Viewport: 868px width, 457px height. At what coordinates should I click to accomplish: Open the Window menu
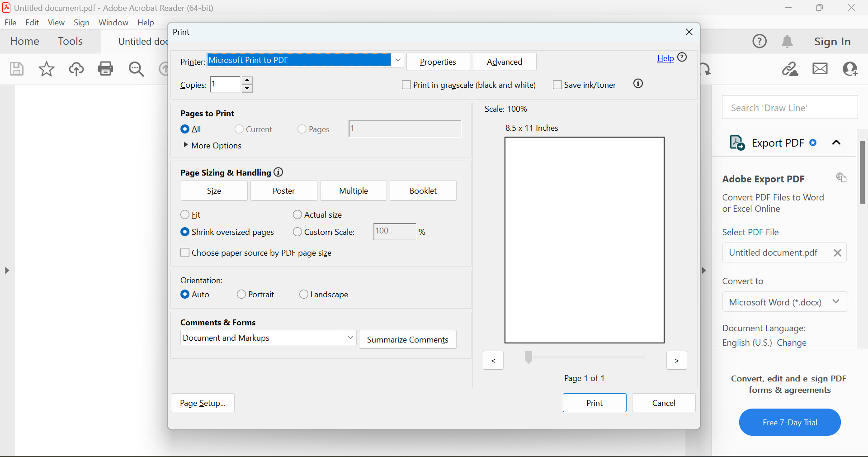[x=113, y=22]
